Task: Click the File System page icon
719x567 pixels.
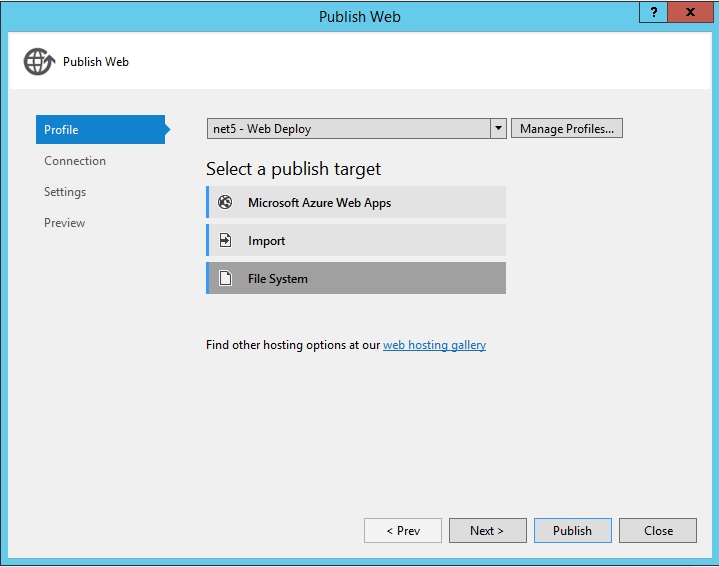Action: 225,278
